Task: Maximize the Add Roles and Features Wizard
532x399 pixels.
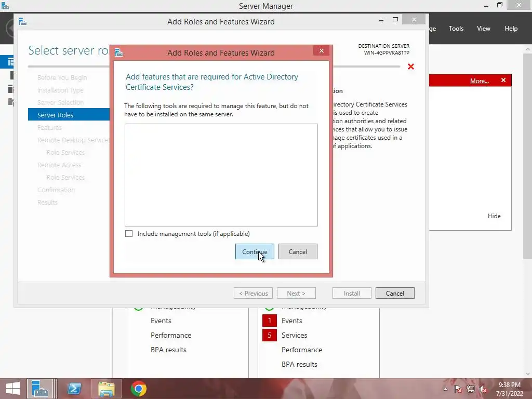Action: click(395, 20)
